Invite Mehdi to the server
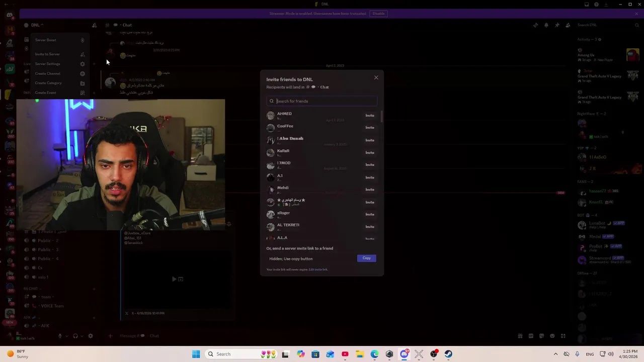The width and height of the screenshot is (644, 362). [x=370, y=190]
